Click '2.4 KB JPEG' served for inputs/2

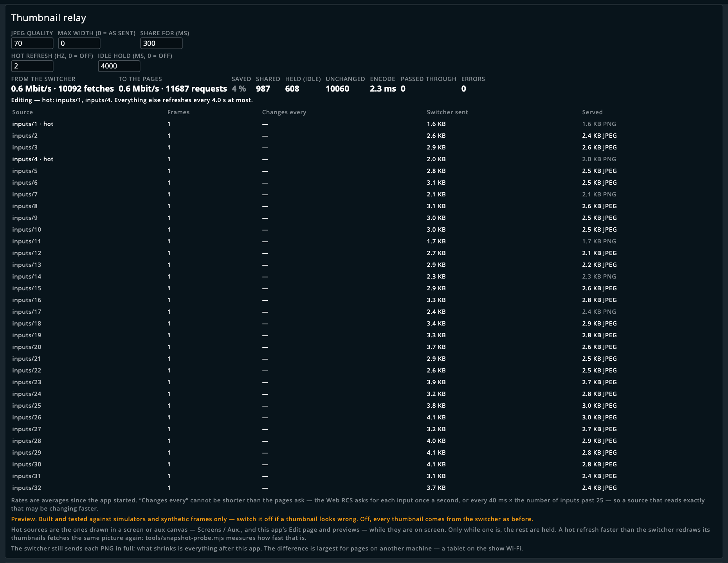tap(599, 136)
